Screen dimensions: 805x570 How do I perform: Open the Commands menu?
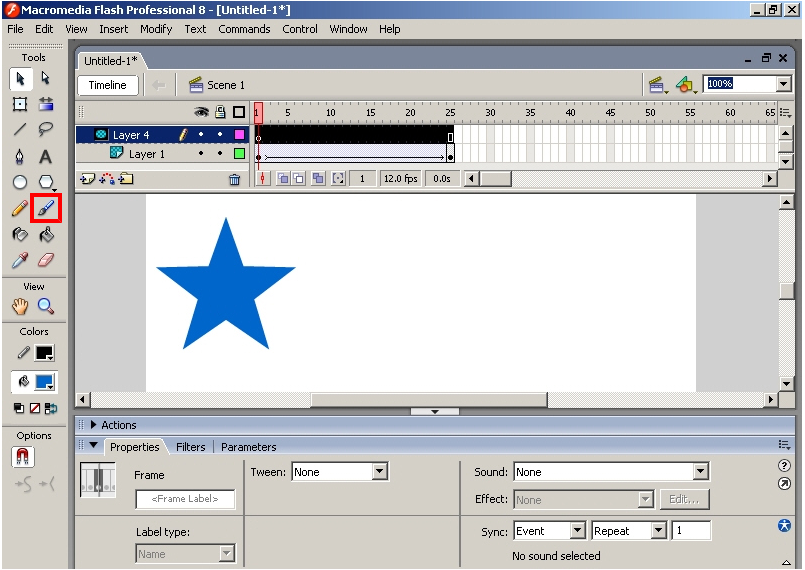click(x=244, y=29)
